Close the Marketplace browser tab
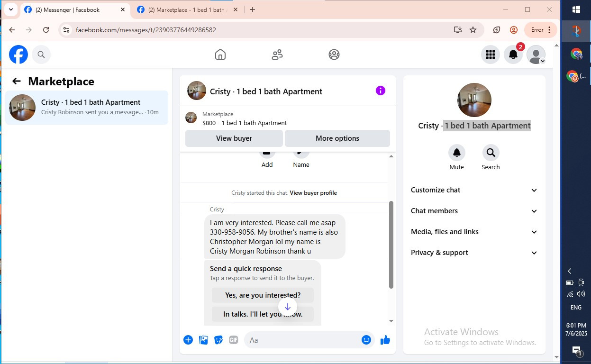Image resolution: width=591 pixels, height=364 pixels. tap(236, 9)
